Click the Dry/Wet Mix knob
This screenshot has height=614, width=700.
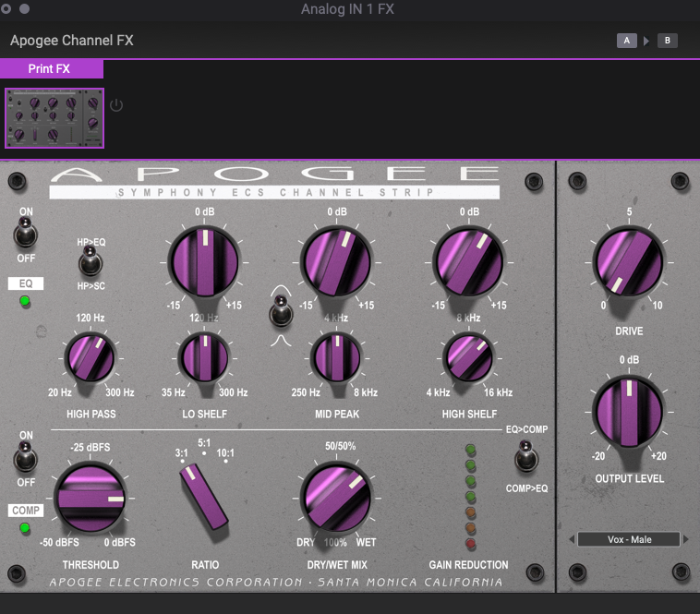(337, 498)
